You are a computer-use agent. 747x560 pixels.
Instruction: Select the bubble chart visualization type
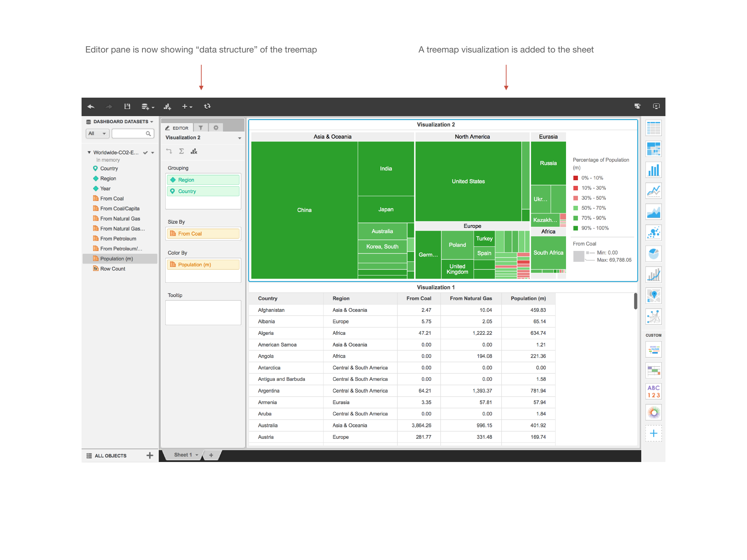pos(653,233)
